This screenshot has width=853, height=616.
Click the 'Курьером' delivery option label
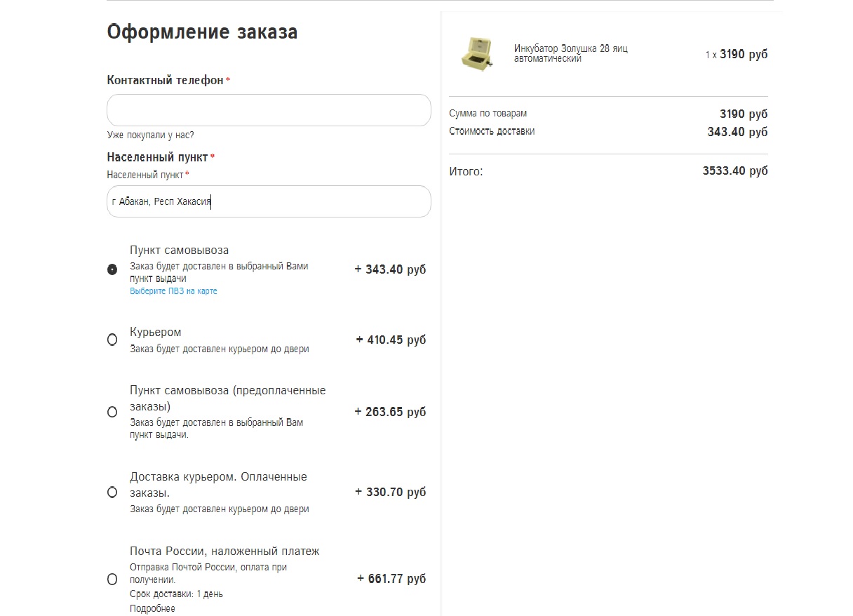(x=156, y=332)
